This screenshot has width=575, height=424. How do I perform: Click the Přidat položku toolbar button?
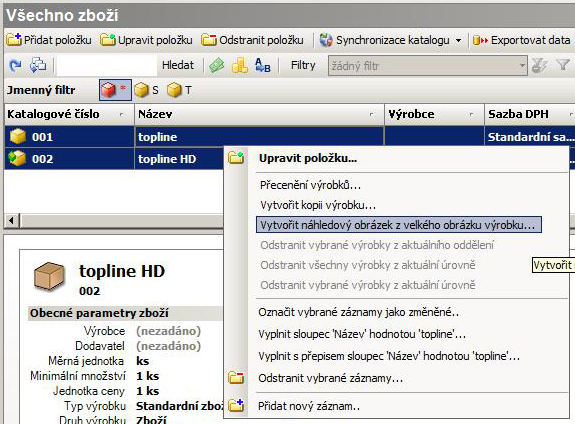pyautogui.click(x=49, y=40)
